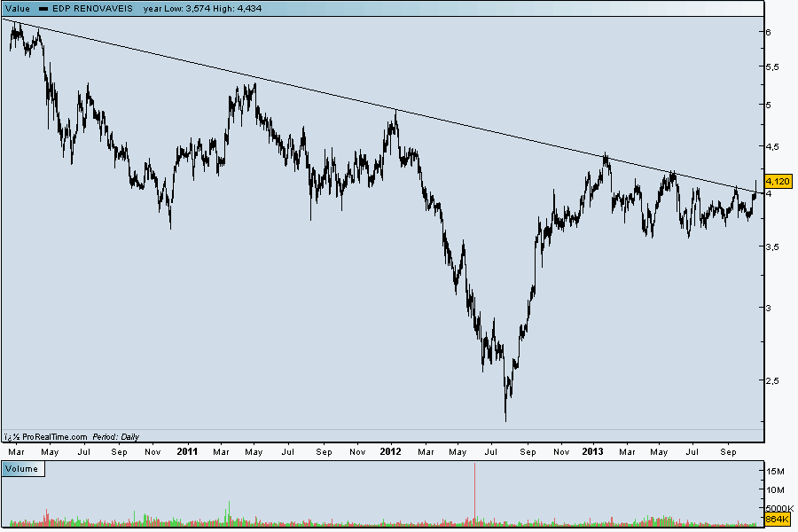Click the 10M volume axis label
Image resolution: width=798 pixels, height=532 pixels.
pos(775,489)
